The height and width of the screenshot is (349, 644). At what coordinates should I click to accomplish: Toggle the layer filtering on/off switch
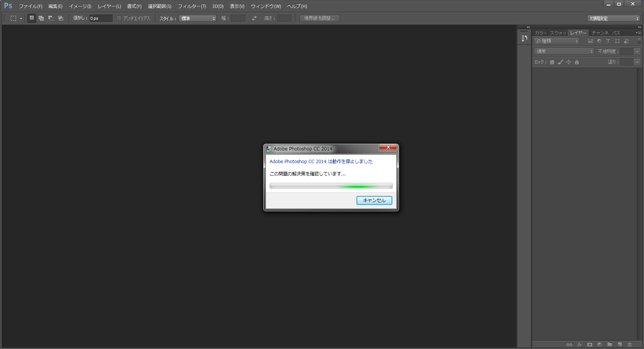click(x=639, y=41)
